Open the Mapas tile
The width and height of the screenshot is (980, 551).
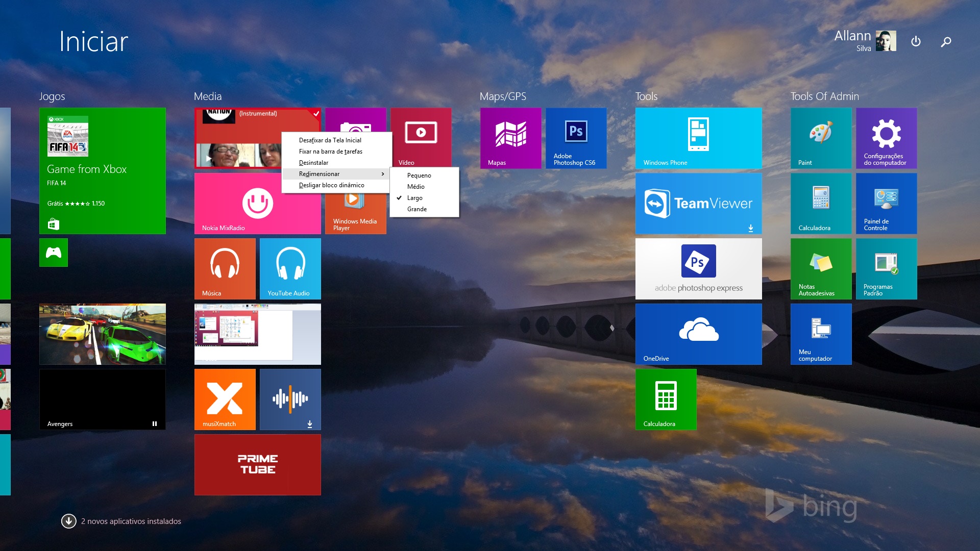click(510, 138)
